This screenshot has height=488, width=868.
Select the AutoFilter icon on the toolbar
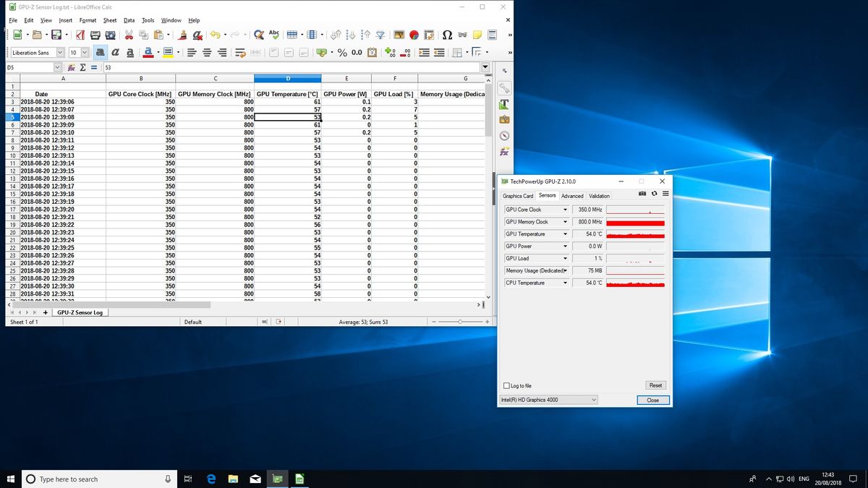(x=380, y=34)
